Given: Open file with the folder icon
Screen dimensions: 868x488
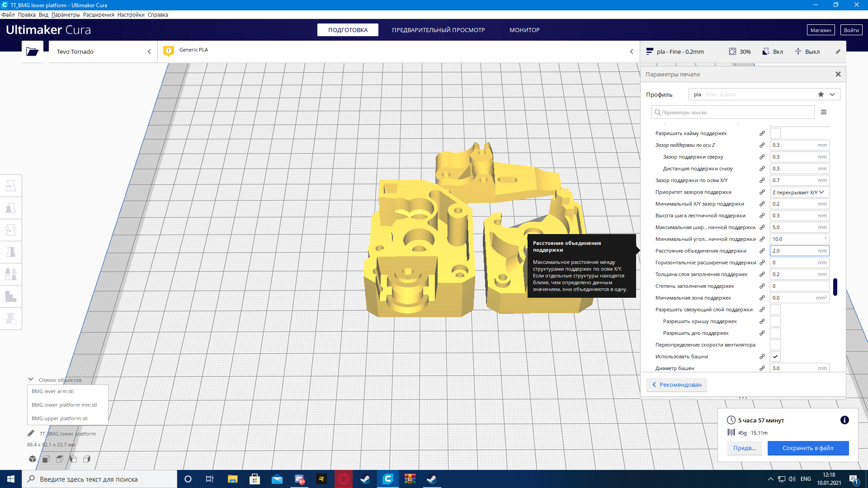Looking at the screenshot, I should click(x=32, y=52).
